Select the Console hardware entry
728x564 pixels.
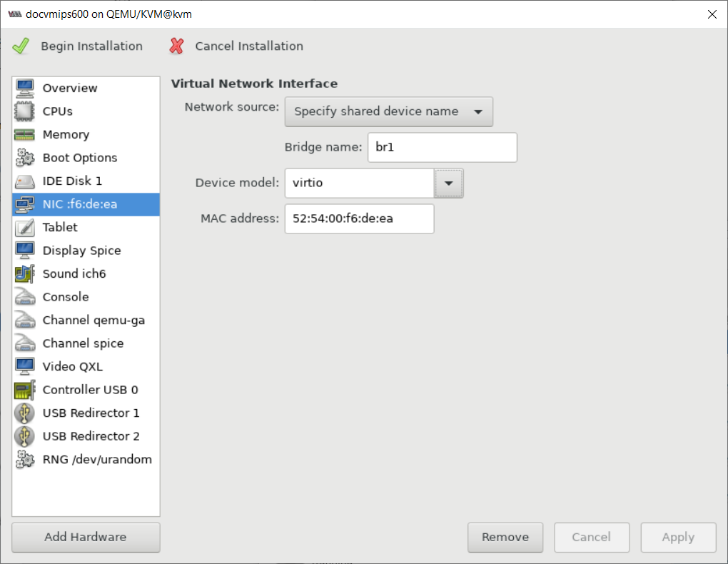point(86,297)
